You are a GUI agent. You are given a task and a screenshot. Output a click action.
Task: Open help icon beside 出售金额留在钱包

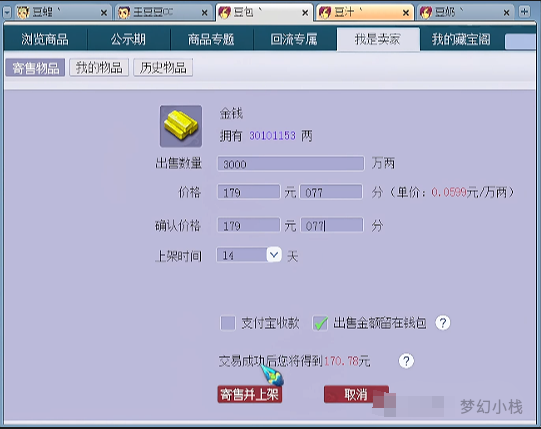click(443, 323)
